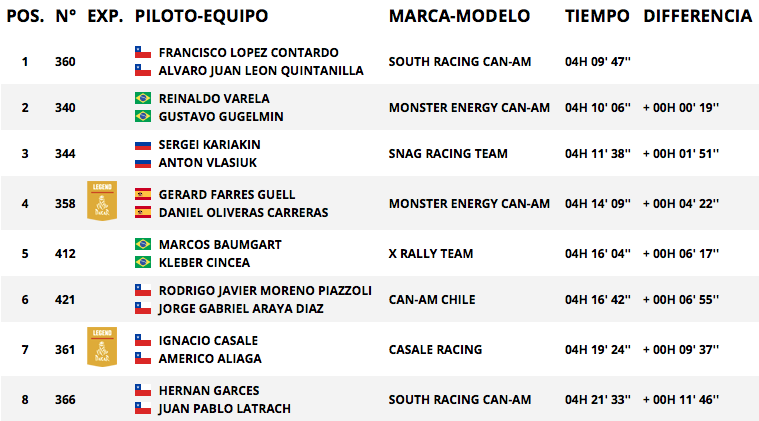
Task: Click the Chile flag beside Juan Pablo Latrach
Action: click(x=143, y=408)
